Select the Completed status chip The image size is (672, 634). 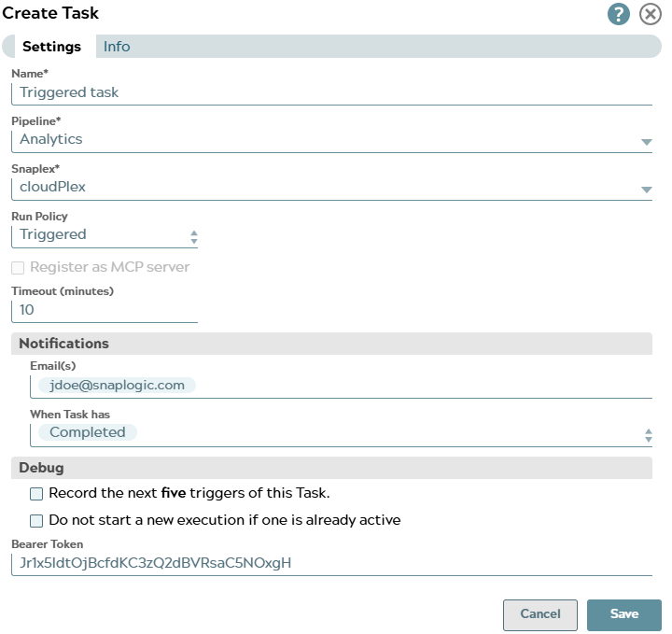(x=87, y=432)
